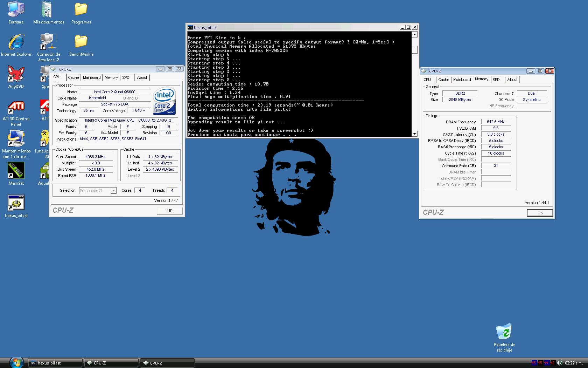
Task: Open Conexión de área local 2 shortcut
Action: 48,48
